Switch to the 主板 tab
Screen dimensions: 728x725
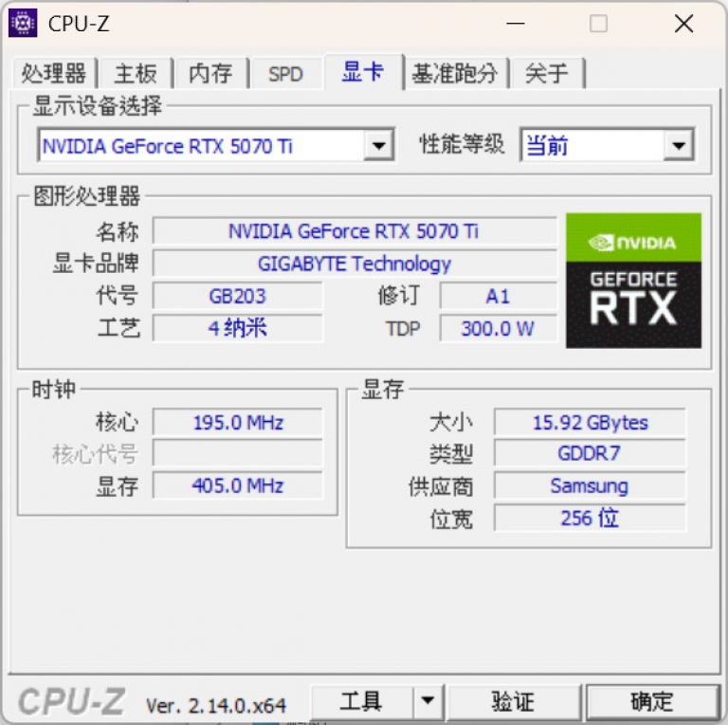point(136,73)
